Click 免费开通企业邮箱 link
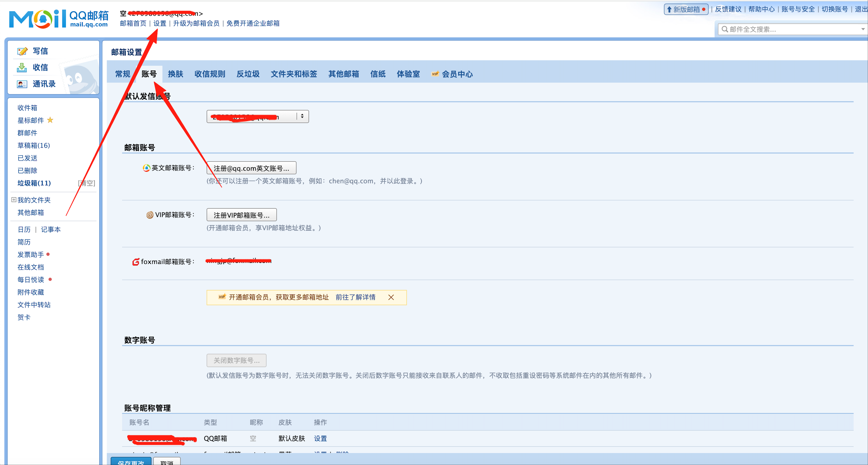 coord(253,23)
